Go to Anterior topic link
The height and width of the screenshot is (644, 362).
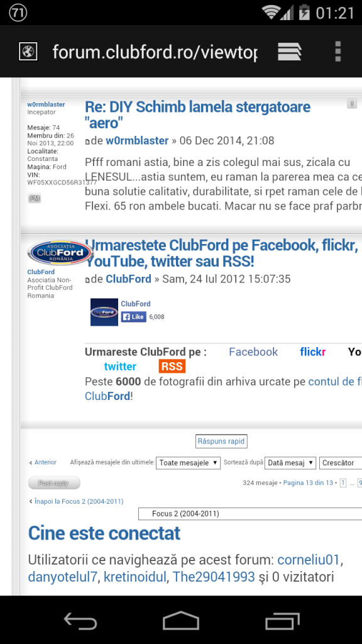click(45, 462)
